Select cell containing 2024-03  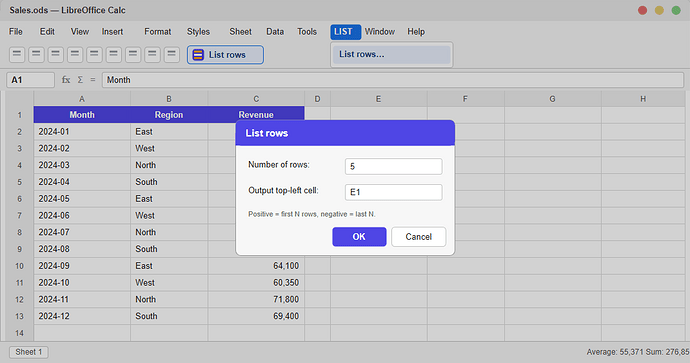(x=82, y=165)
